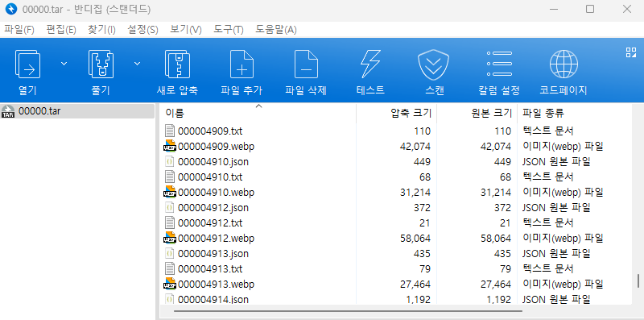This screenshot has height=320, width=644.
Task: Click the 코드페이지 globe icon
Action: coord(563,64)
